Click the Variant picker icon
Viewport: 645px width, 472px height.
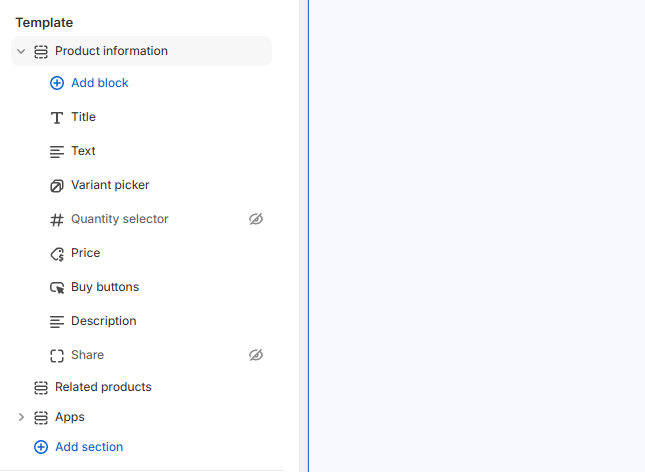(57, 186)
